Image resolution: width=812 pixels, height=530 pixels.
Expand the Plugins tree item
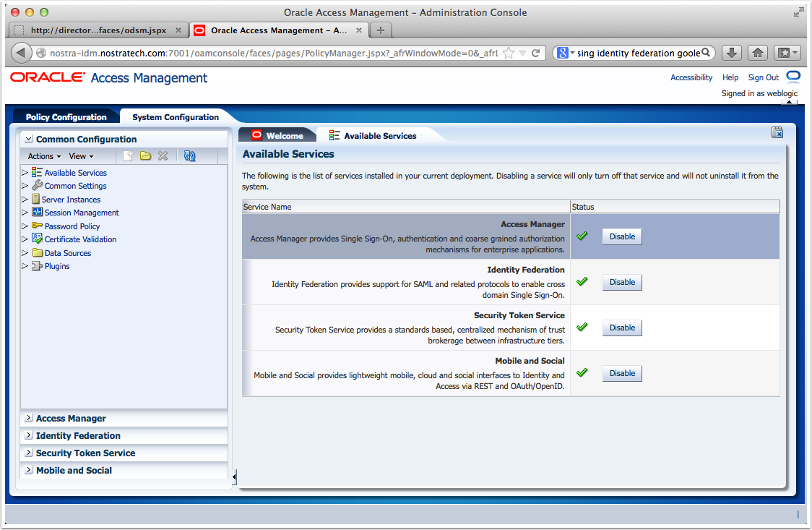[24, 266]
